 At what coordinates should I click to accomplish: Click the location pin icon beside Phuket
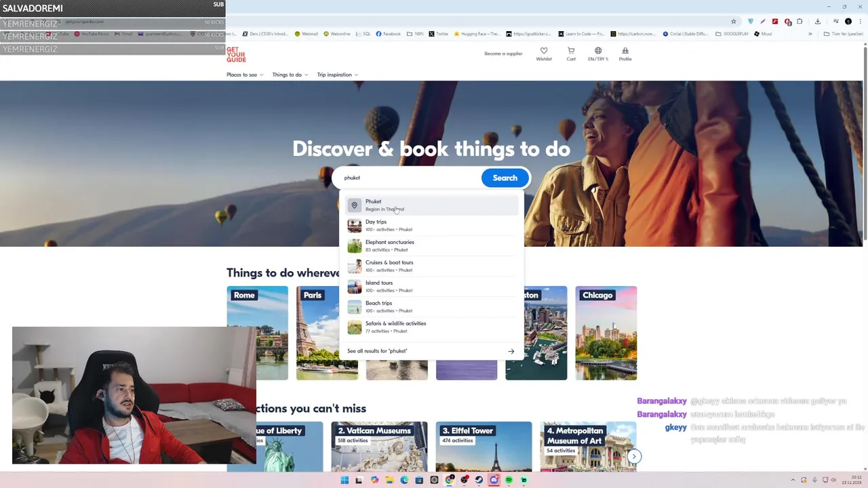[354, 205]
